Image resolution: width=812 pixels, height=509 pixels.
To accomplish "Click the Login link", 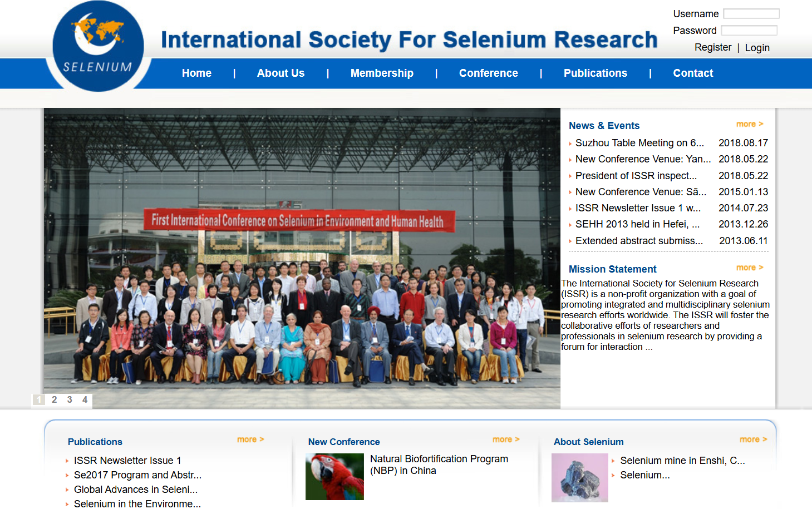I will [x=757, y=47].
